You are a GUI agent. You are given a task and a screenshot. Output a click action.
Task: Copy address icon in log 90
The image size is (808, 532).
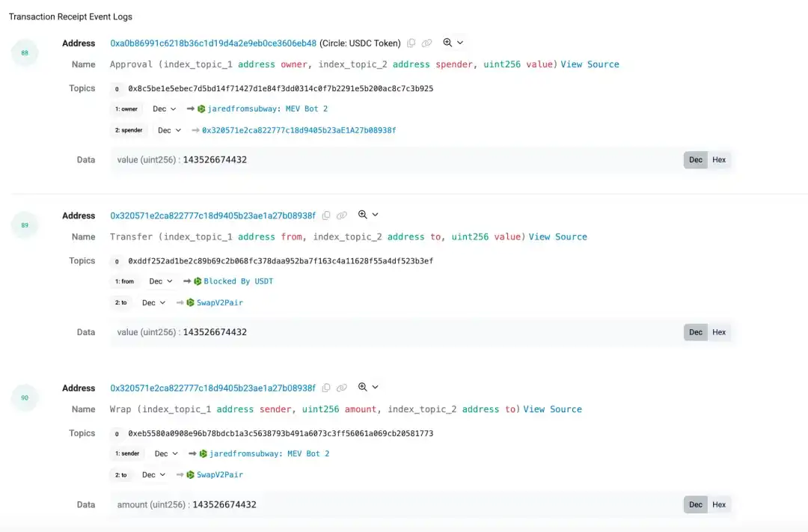click(x=326, y=388)
